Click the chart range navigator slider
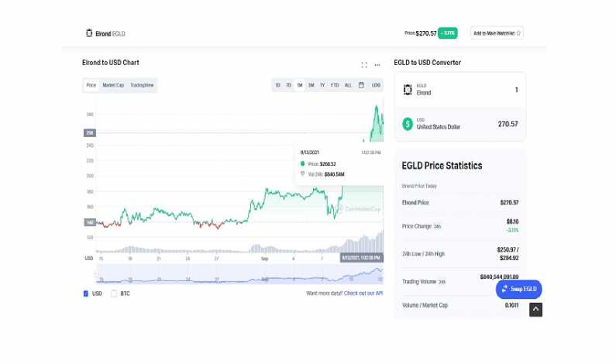616x364 pixels. pos(232,276)
